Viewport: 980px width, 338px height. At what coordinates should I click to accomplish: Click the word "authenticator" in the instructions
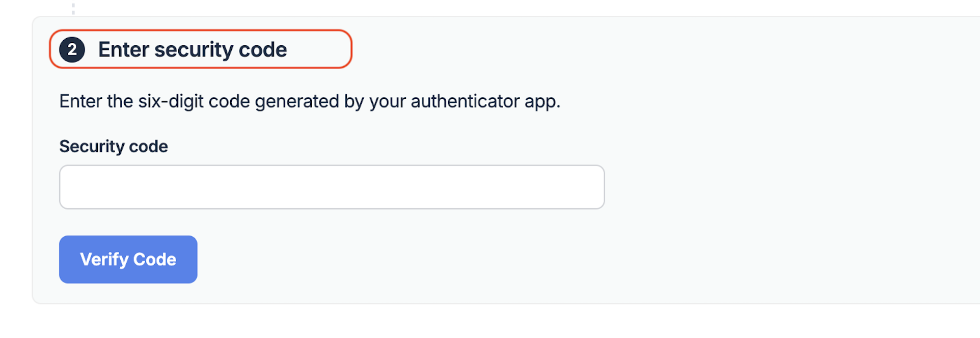click(x=465, y=101)
